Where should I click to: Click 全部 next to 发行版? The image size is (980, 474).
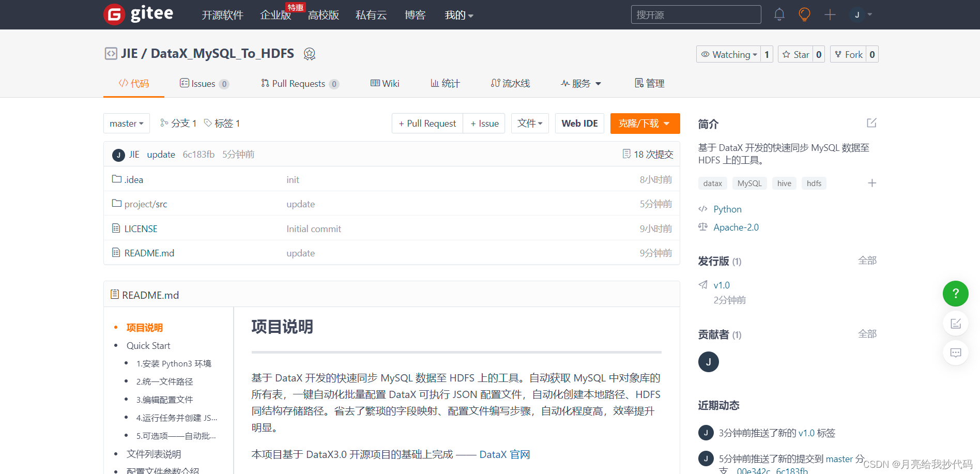(x=867, y=261)
